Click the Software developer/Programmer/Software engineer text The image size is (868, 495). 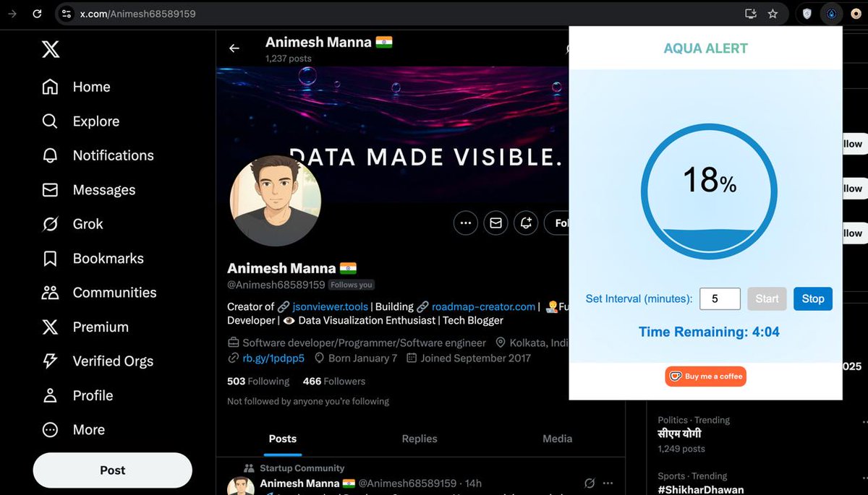(x=365, y=343)
